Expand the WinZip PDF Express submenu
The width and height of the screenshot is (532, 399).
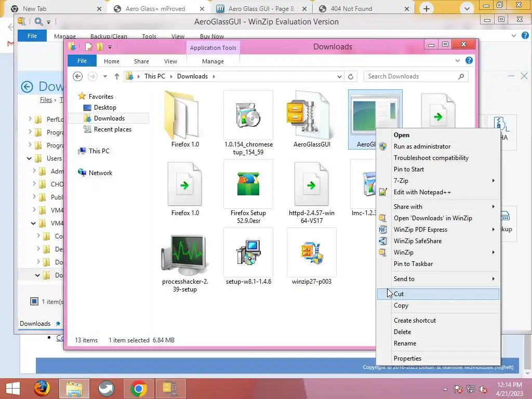[x=494, y=229]
